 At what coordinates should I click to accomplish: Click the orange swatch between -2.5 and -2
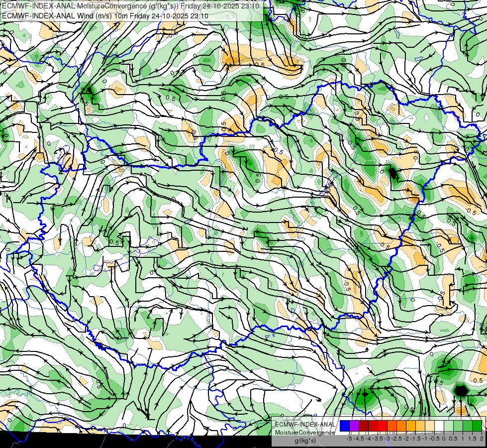pos(401,426)
